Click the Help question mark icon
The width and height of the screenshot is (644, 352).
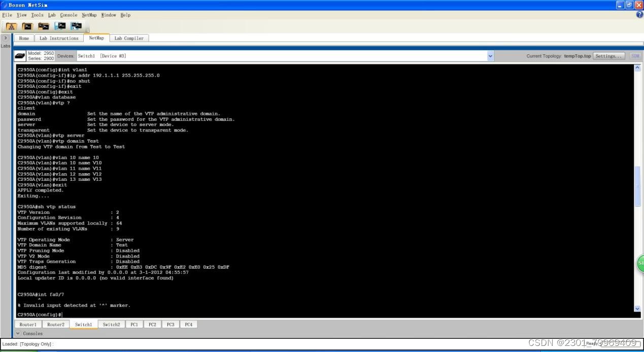pos(640,15)
